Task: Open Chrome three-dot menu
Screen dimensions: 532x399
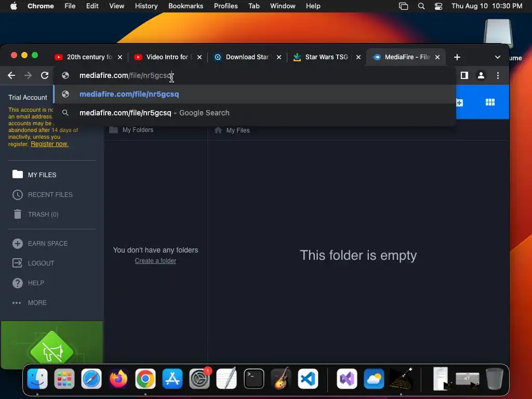Action: point(498,75)
